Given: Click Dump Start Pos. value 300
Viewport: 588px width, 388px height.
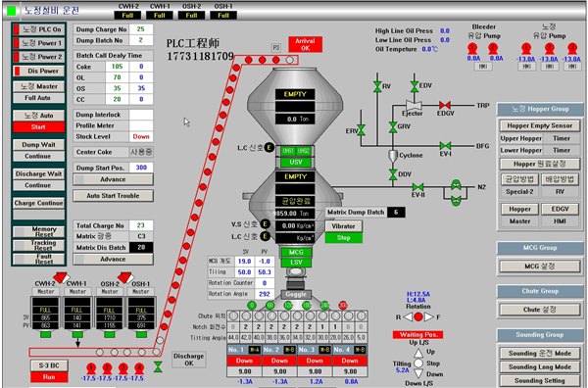Looking at the screenshot, I should tap(141, 168).
